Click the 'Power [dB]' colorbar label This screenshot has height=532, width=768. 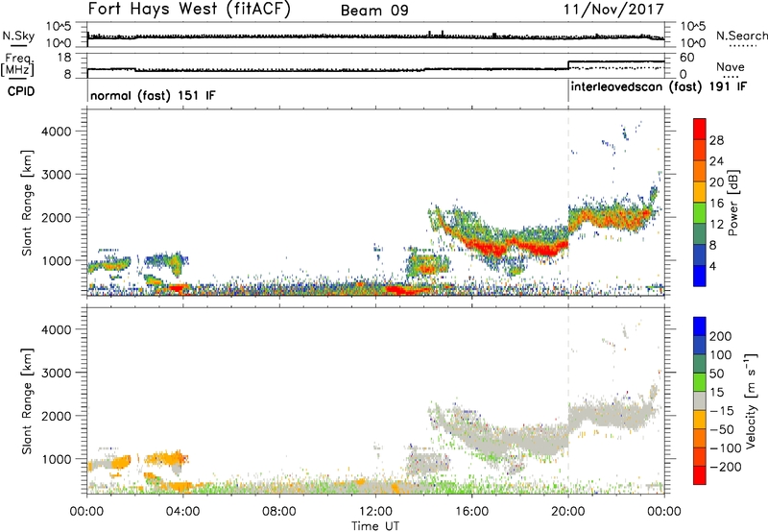coord(733,203)
